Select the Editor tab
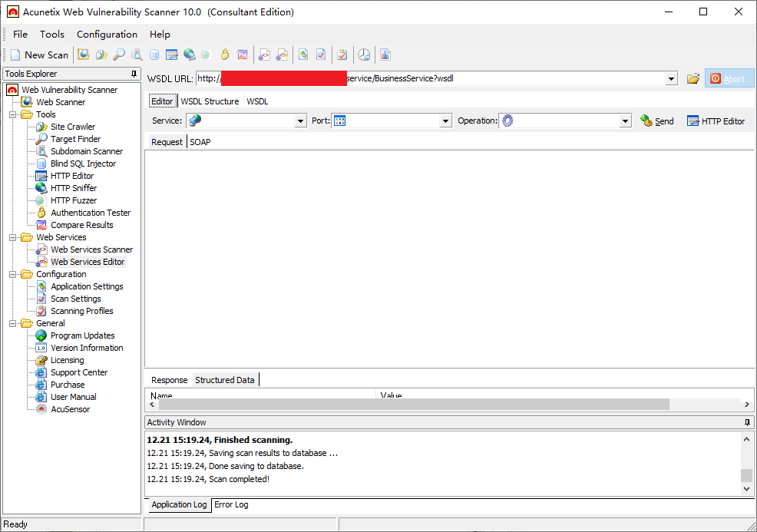Screen dimensions: 757x532 tap(162, 101)
